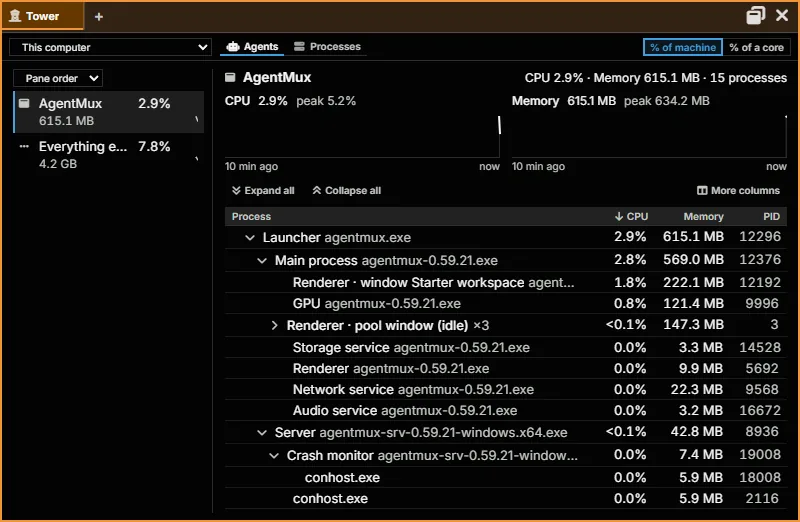Click the CPU history graph
Screen dimensions: 800x522
pos(363,135)
